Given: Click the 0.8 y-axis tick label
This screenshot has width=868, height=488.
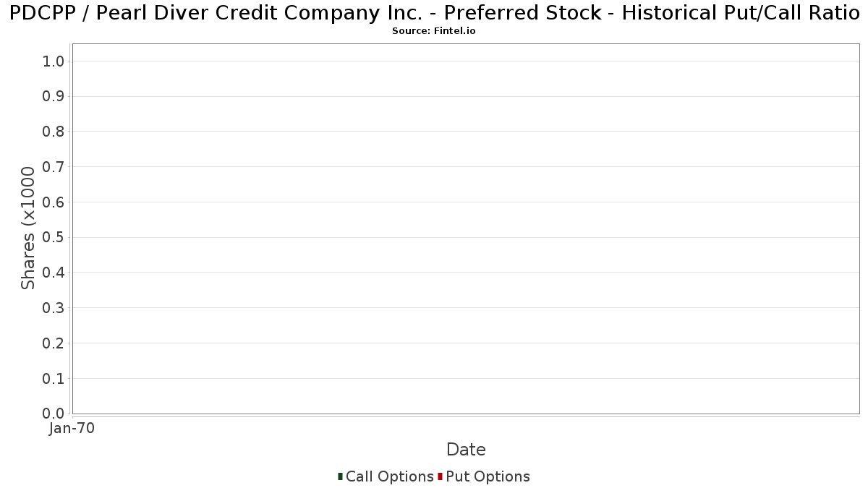Looking at the screenshot, I should pos(54,132).
